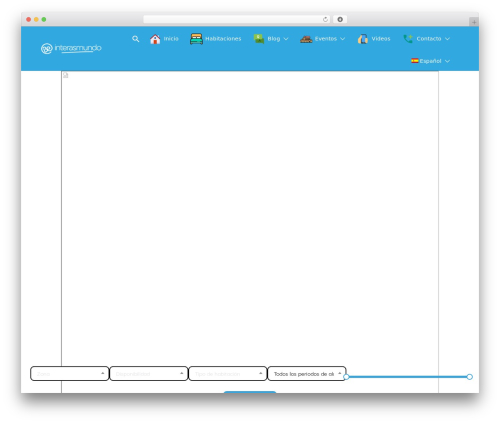The height and width of the screenshot is (423, 500).
Task: Click the blue range slider track
Action: coord(408,377)
